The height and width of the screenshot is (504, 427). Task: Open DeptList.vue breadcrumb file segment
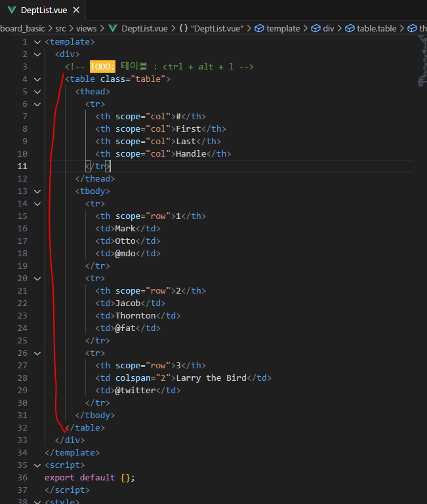point(144,29)
